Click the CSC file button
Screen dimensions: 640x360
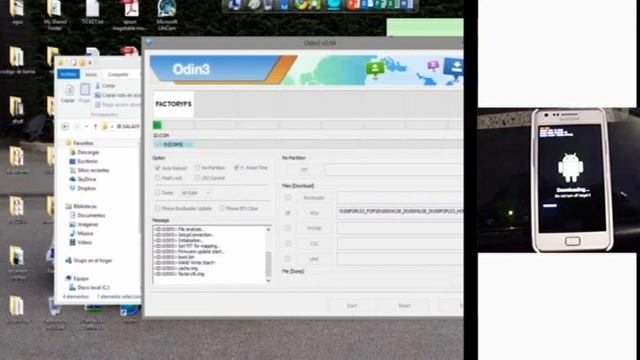tap(314, 244)
